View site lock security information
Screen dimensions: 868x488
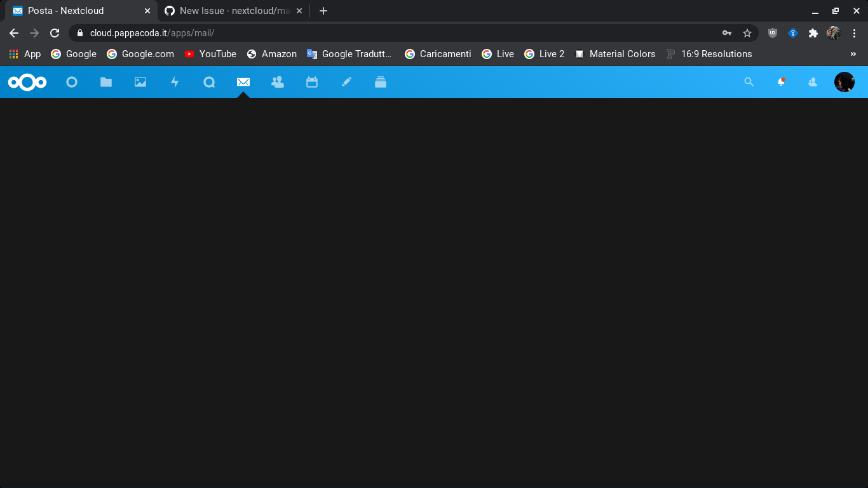coord(80,33)
